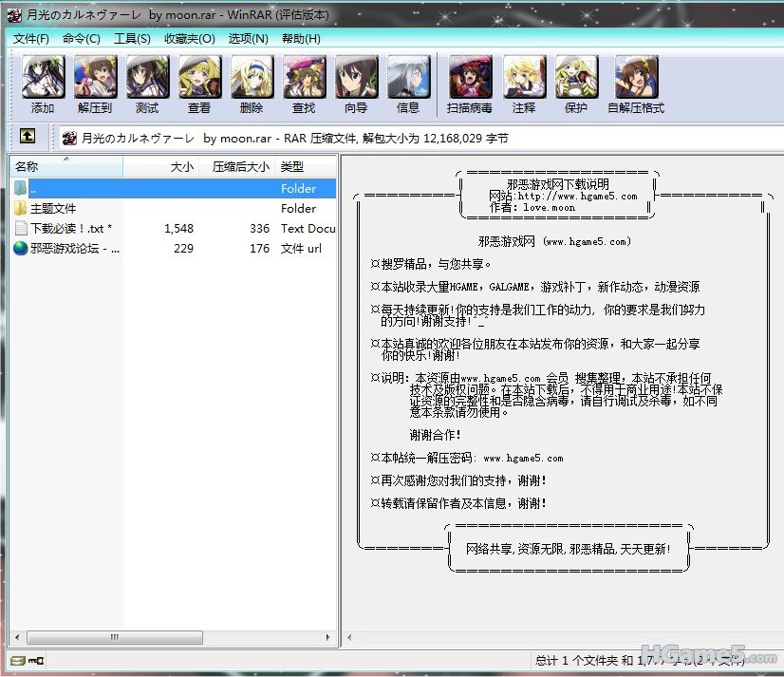Viewport: 784px width, 677px height.
Task: Click the size value 1,548
Action: point(179,229)
